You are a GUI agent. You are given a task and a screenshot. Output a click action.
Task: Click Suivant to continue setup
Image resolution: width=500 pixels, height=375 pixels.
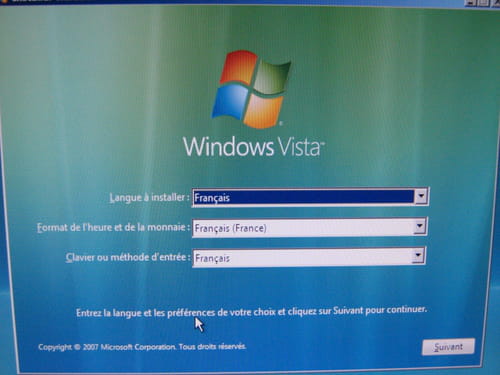tap(448, 347)
